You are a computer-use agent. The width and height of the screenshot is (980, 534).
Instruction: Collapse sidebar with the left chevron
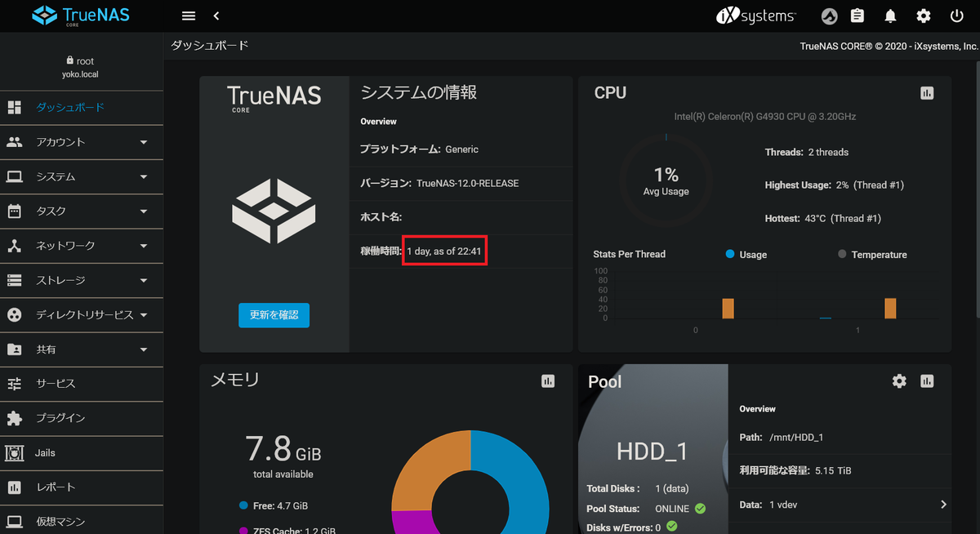click(x=216, y=16)
